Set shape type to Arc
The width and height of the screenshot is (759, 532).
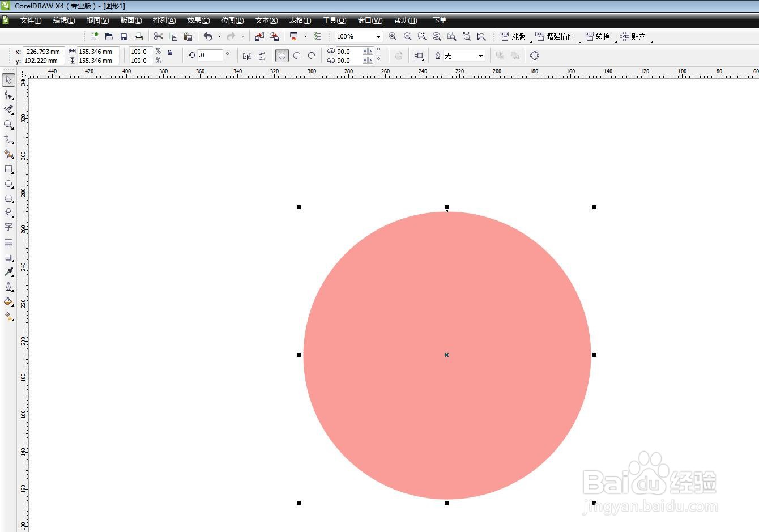pos(312,56)
